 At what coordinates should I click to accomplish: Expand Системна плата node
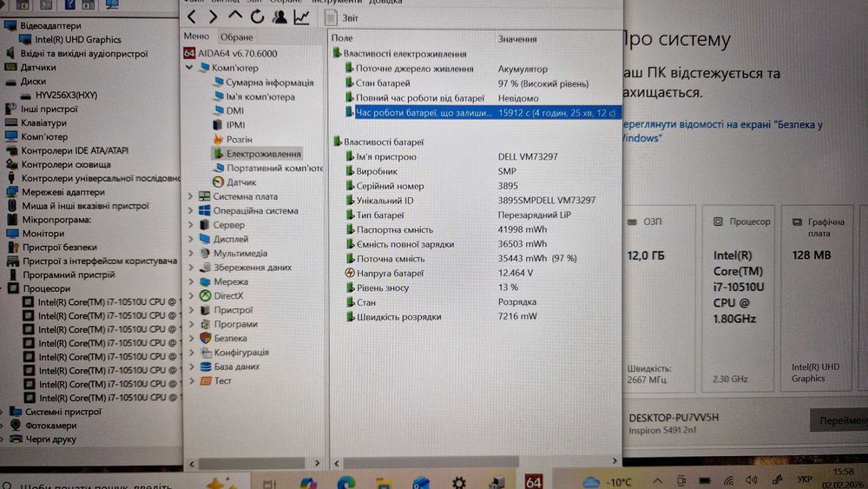click(x=190, y=196)
